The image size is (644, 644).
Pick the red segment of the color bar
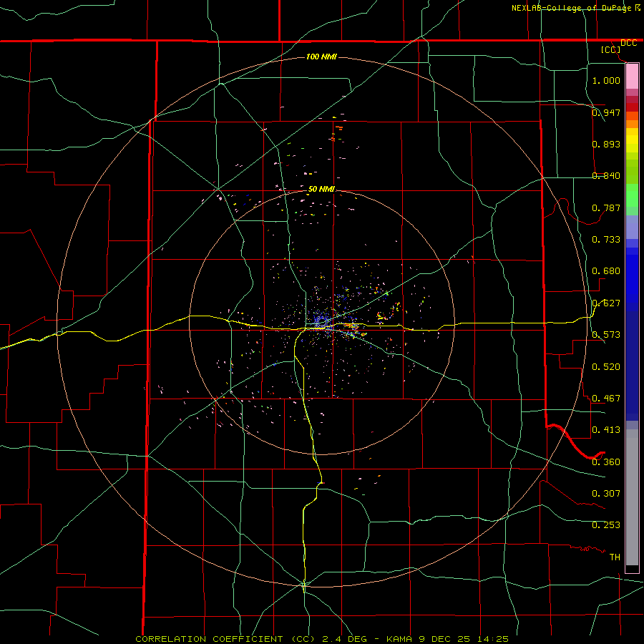tap(632, 107)
